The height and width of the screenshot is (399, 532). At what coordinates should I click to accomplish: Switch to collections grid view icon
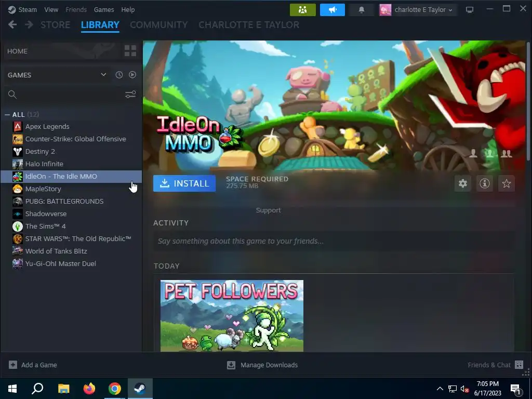130,51
